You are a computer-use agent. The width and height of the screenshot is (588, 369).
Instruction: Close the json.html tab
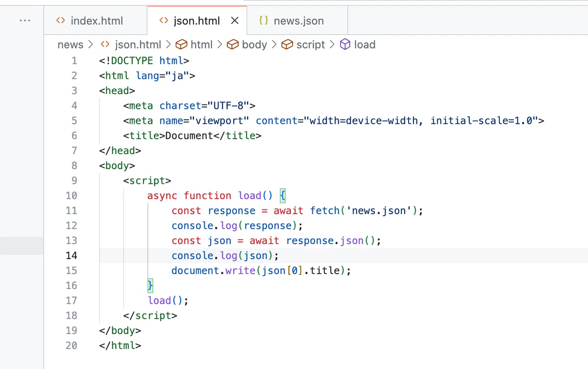pos(235,21)
